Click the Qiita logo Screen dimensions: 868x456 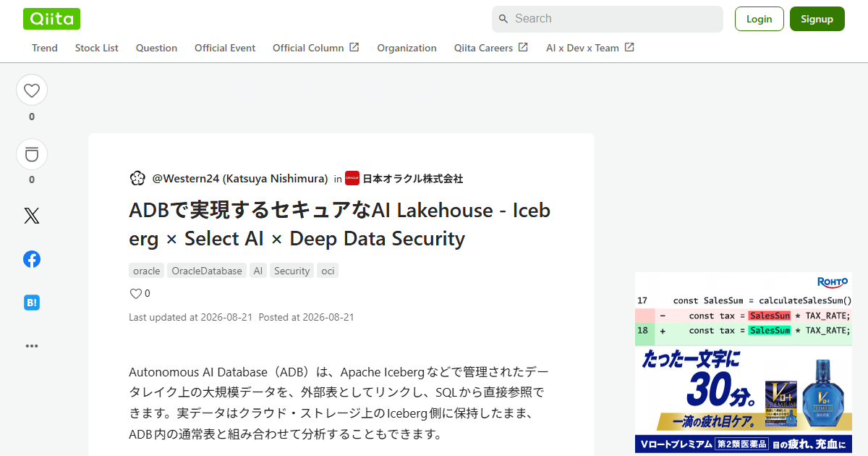[51, 19]
